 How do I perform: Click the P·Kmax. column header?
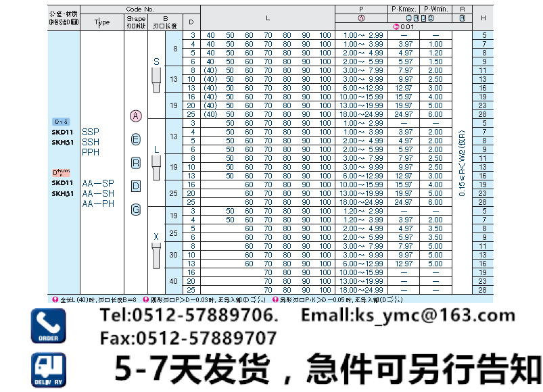[x=404, y=9]
